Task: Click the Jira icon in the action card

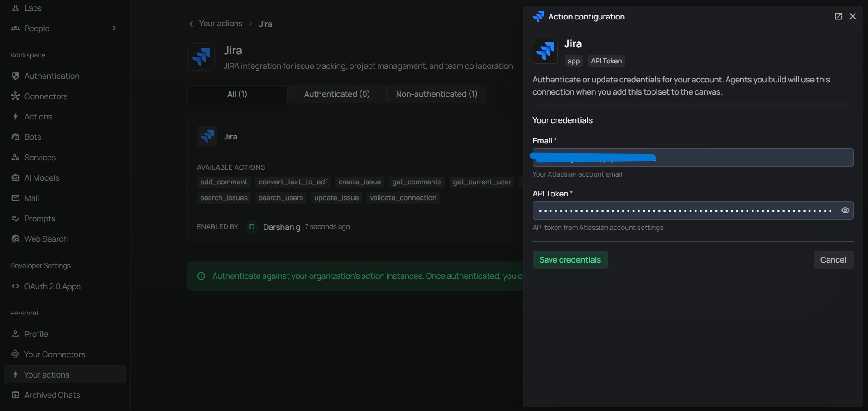Action: pos(207,136)
